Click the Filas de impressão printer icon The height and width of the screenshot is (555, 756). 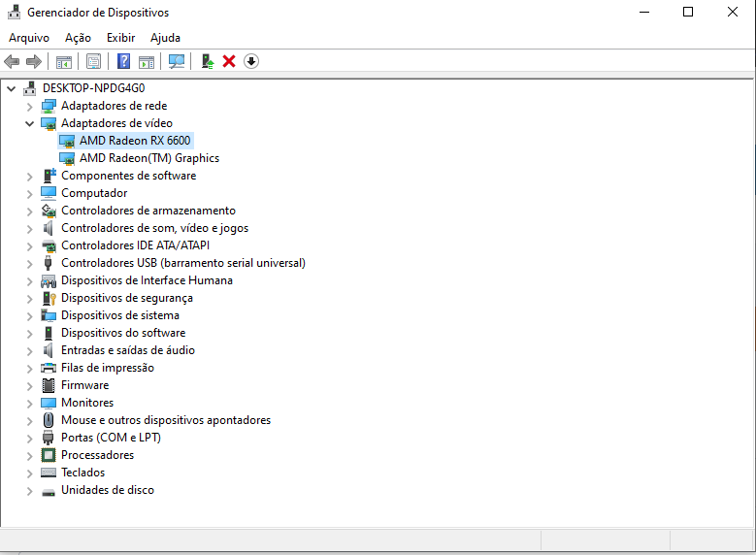pos(49,368)
